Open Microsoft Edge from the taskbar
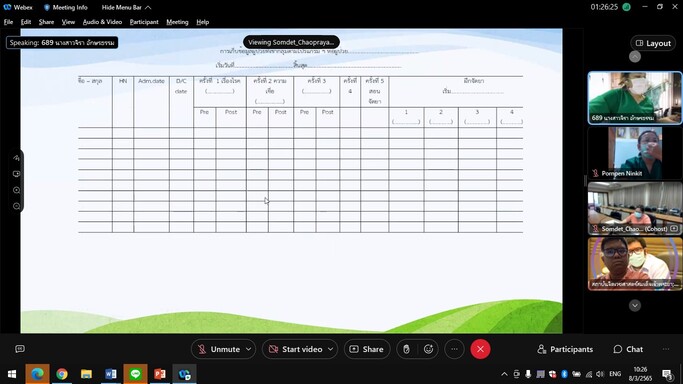Viewport: 683px width, 384px height. point(37,374)
